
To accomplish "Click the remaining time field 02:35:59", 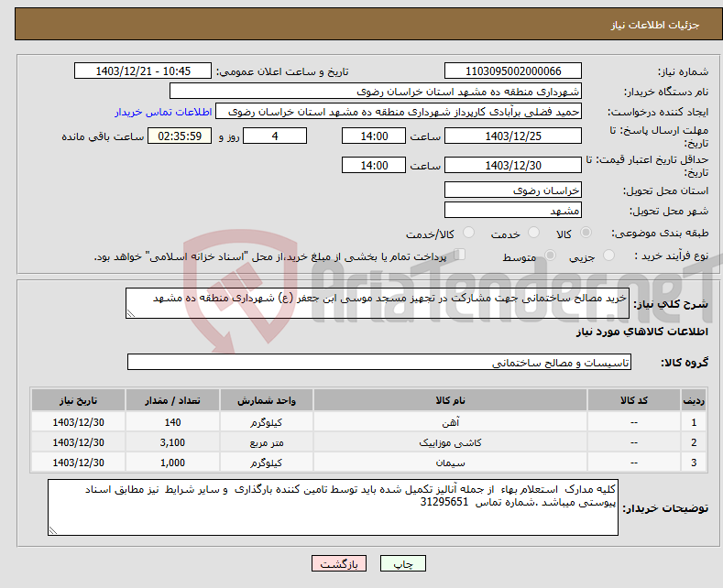I will tap(180, 136).
